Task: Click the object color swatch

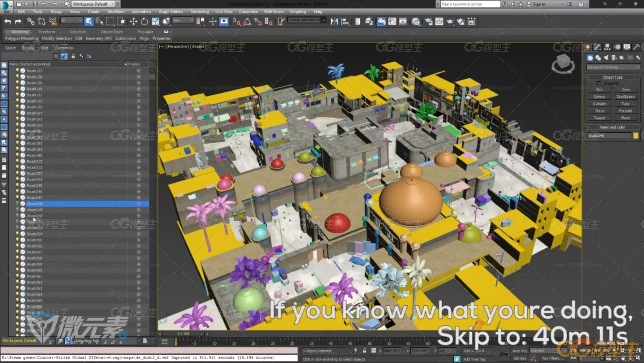Action: coord(635,136)
